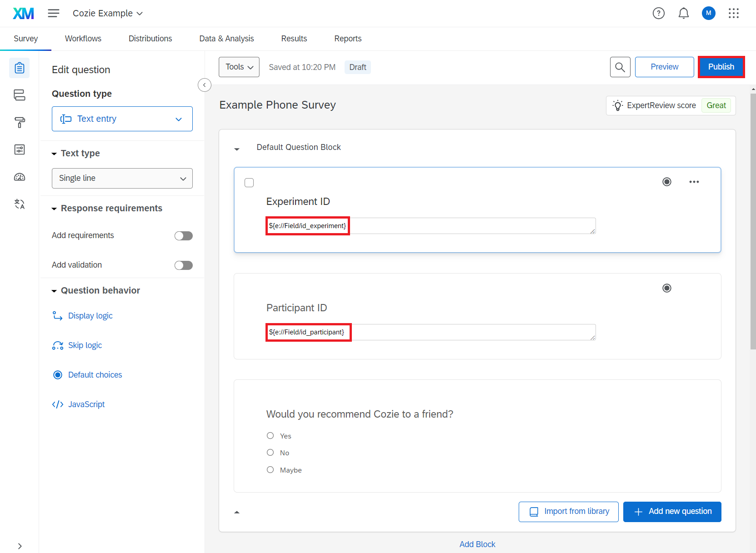The image size is (756, 553).
Task: Open the Translations icon in sidebar
Action: (20, 204)
